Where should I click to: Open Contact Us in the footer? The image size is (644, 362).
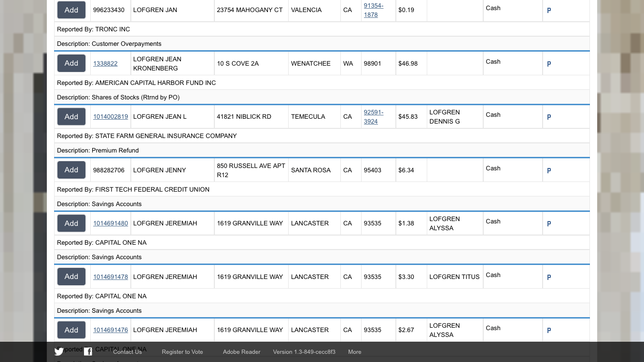pyautogui.click(x=127, y=352)
